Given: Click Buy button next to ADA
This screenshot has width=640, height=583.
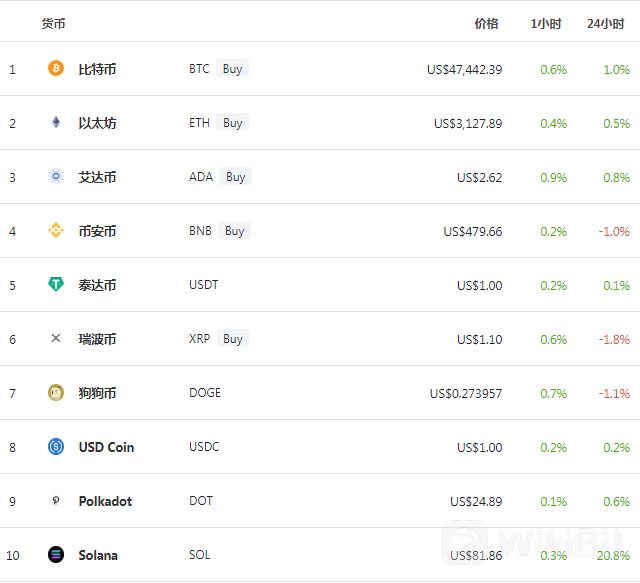Looking at the screenshot, I should [236, 176].
